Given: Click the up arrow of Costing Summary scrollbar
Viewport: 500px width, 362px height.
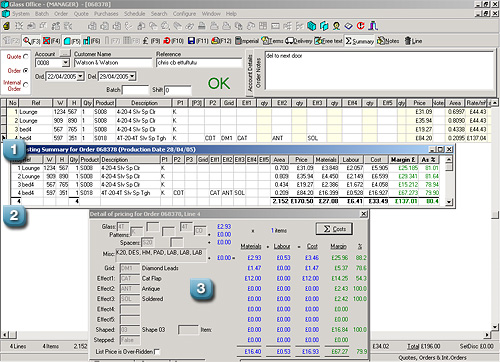Looking at the screenshot, I should [449, 159].
